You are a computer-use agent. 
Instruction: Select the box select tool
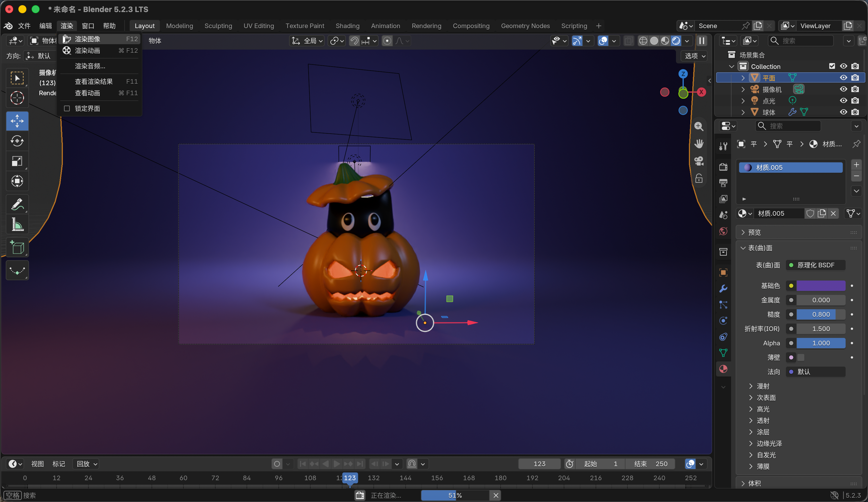[17, 78]
